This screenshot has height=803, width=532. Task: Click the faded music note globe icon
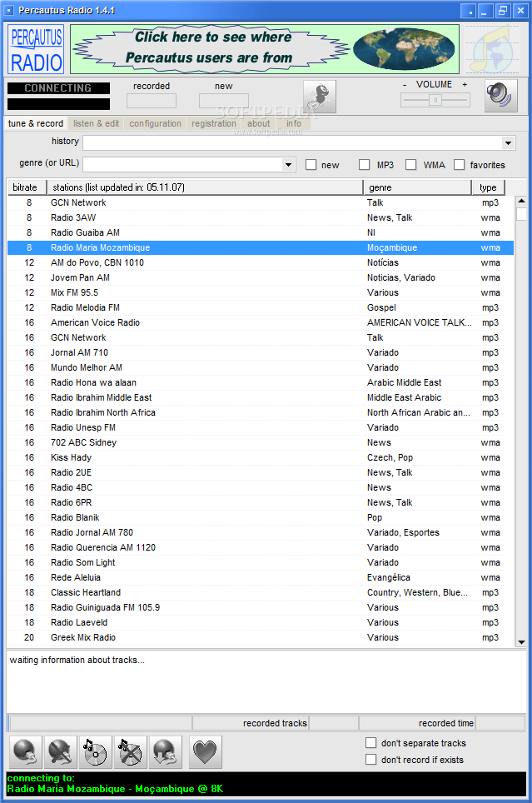(x=494, y=49)
